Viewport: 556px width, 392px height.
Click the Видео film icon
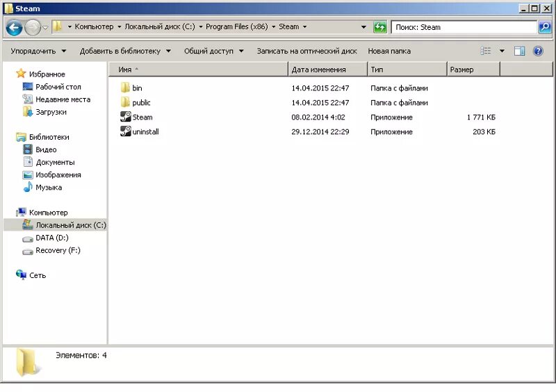(28, 149)
